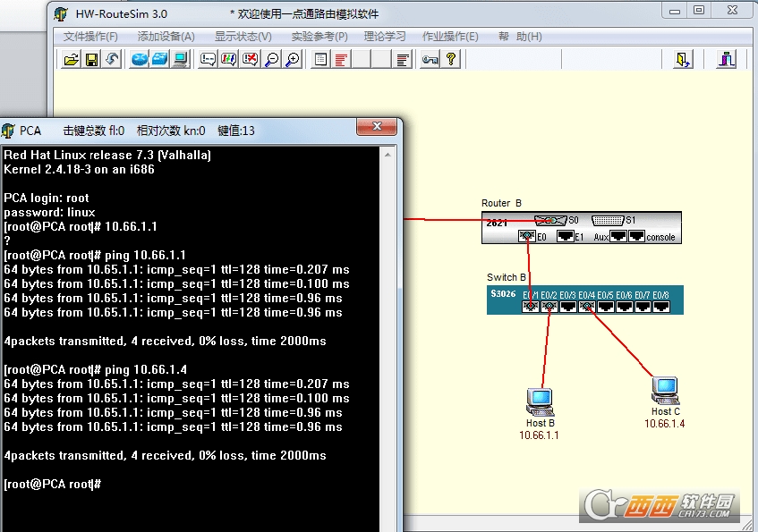Add a host computer using the PC icon
The image size is (758, 532).
click(x=181, y=59)
